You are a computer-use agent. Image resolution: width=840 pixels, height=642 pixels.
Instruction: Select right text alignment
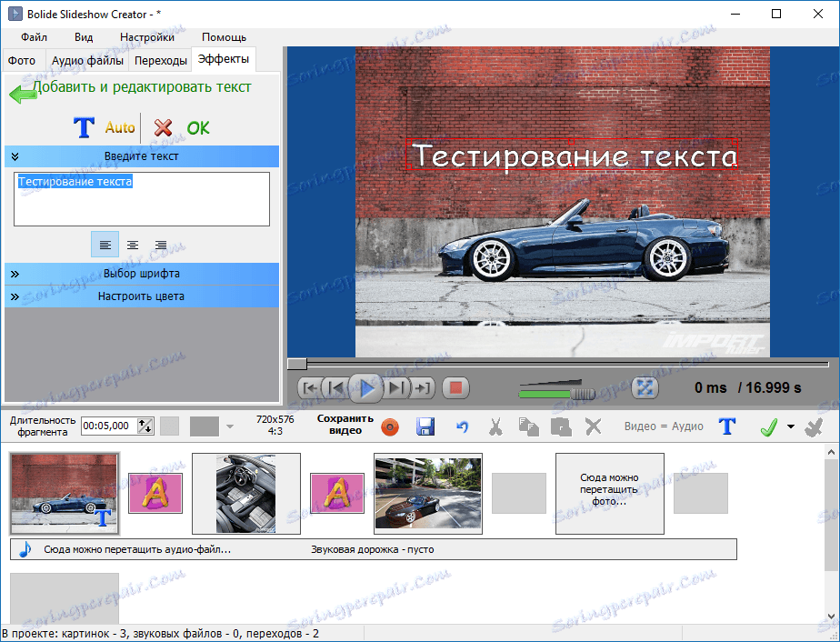[x=161, y=245]
